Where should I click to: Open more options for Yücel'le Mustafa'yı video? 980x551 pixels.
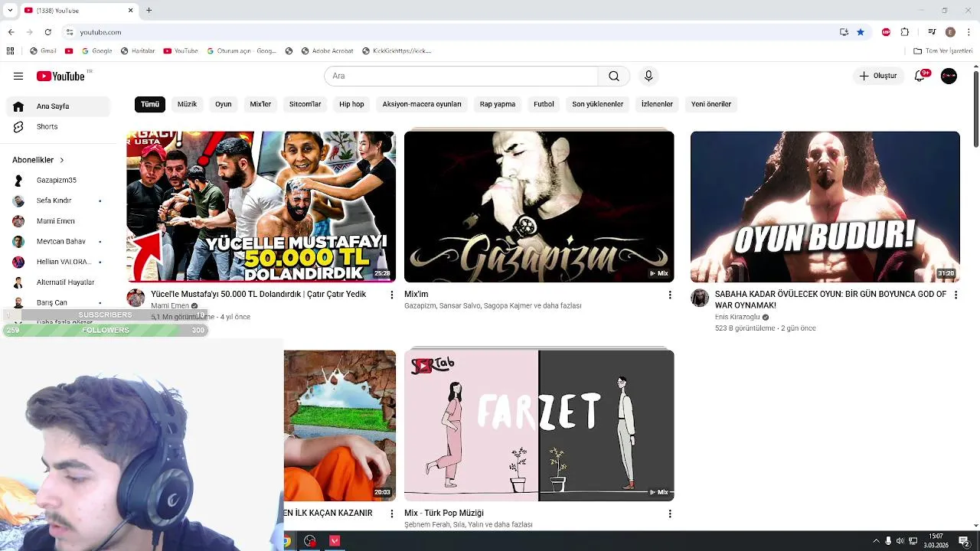392,295
